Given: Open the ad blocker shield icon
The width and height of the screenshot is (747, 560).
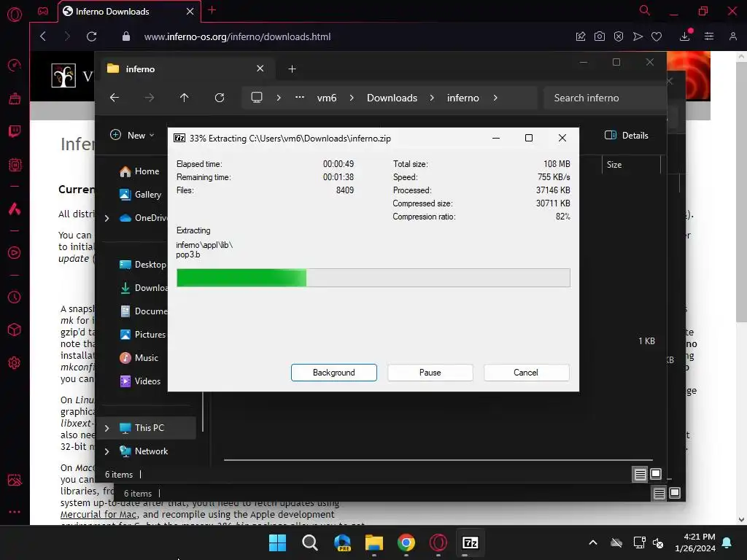Looking at the screenshot, I should click(x=619, y=36).
